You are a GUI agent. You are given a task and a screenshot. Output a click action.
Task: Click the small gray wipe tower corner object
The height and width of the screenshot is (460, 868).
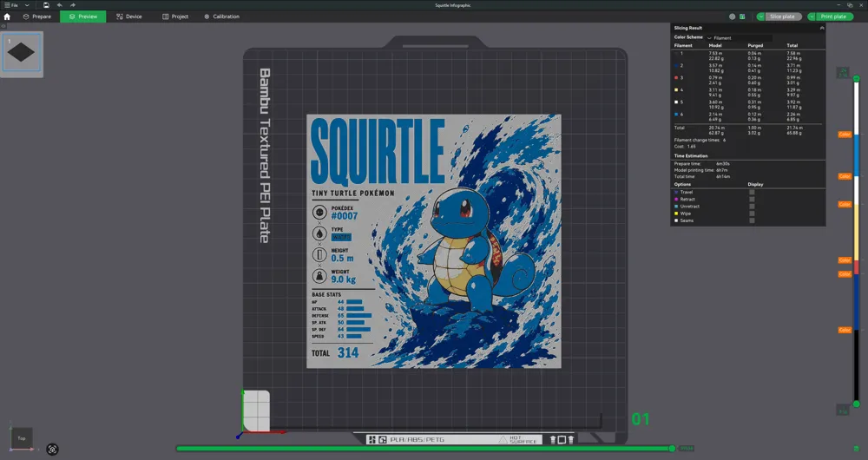(256, 411)
